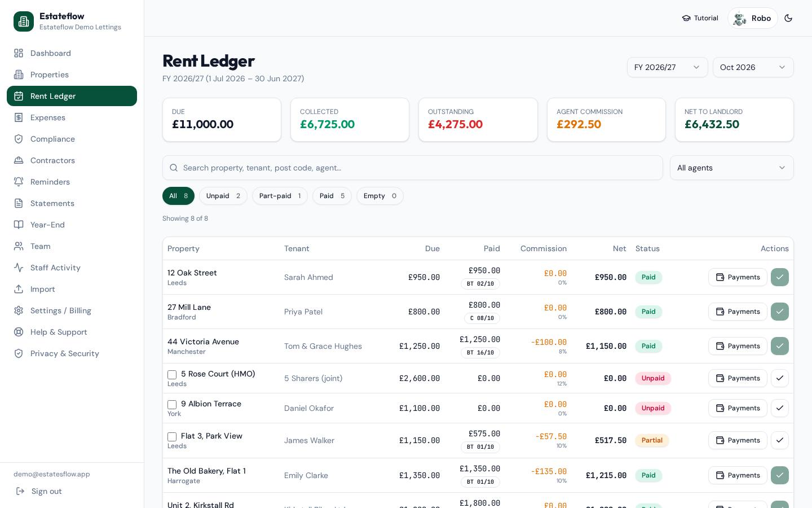This screenshot has width=812, height=508.
Task: Mark Flat 3, Park View paid tick
Action: click(x=780, y=440)
